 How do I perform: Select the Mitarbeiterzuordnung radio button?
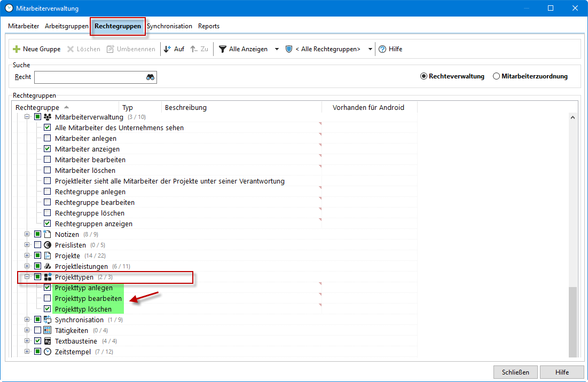pos(497,76)
